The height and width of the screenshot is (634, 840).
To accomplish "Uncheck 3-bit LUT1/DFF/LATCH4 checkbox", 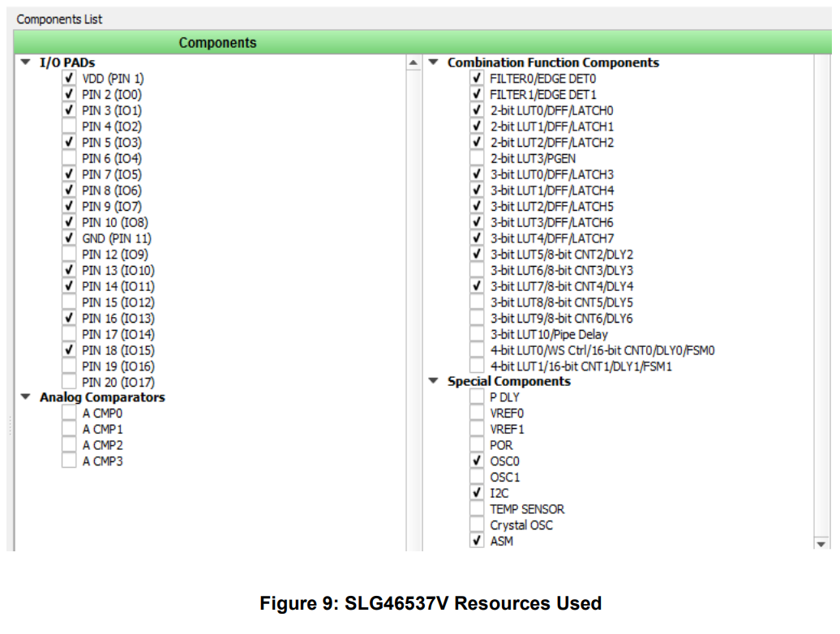I will coord(477,190).
